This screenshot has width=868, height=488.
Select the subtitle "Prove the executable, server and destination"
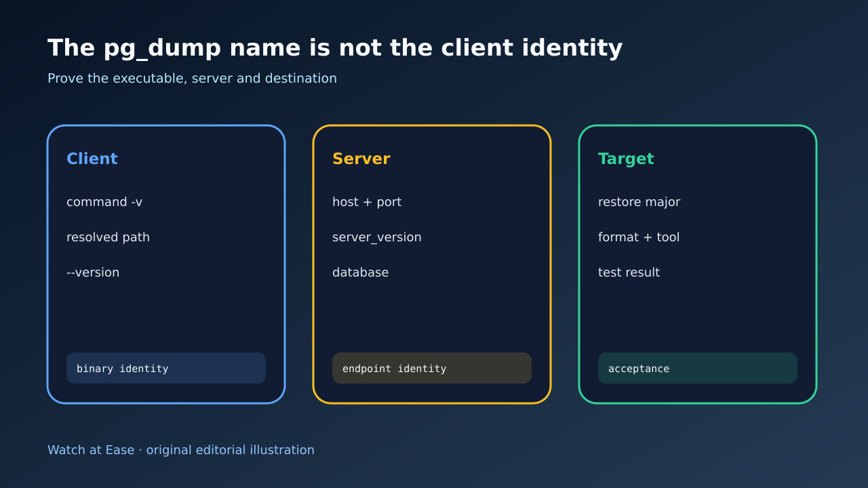[192, 79]
